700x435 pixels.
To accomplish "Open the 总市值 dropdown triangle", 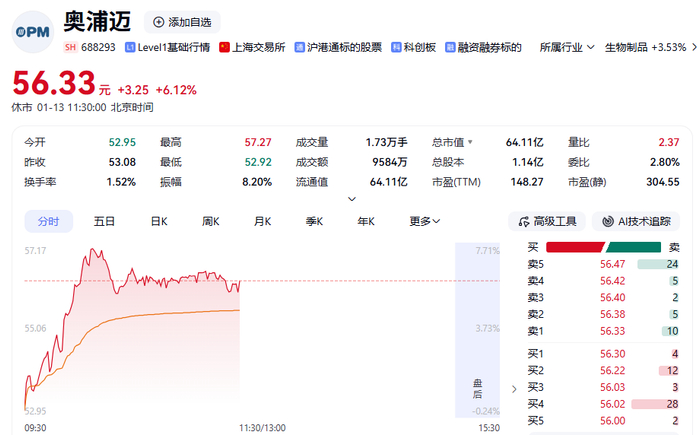I will click(470, 142).
